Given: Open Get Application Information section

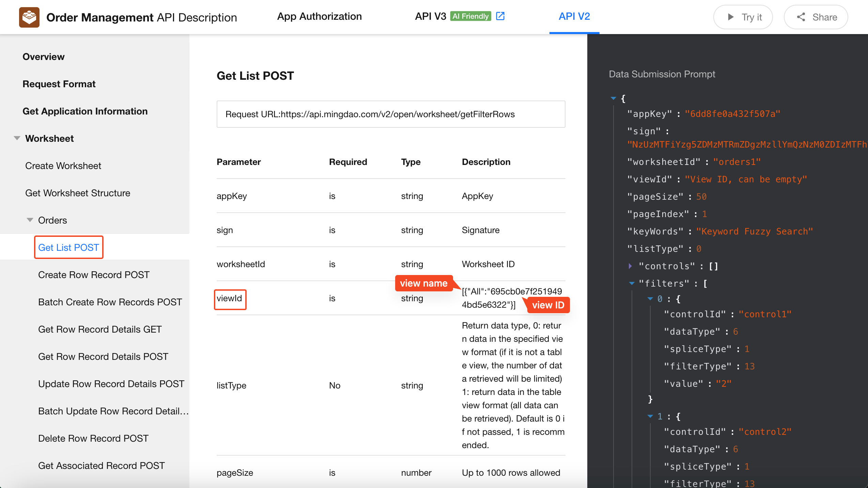Looking at the screenshot, I should 85,111.
